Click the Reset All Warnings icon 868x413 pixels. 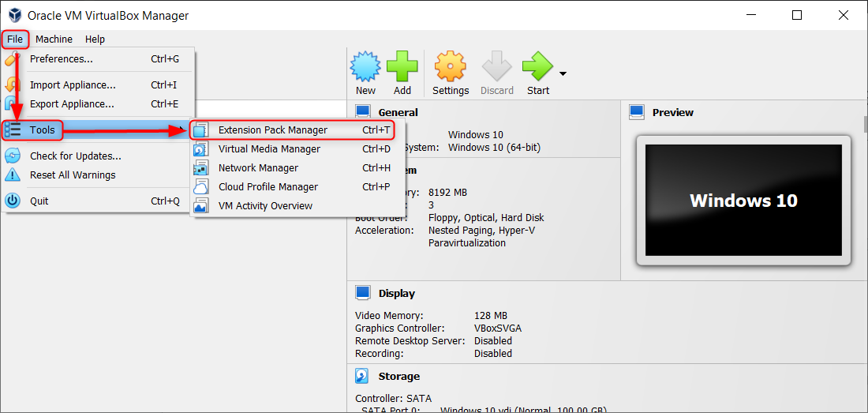coord(12,175)
